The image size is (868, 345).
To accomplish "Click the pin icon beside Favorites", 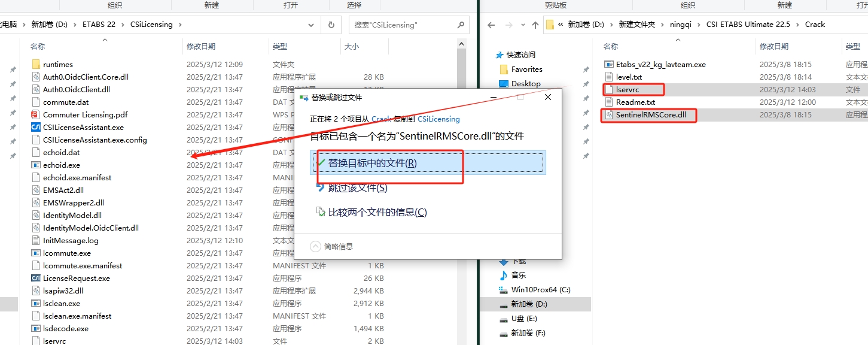I will [586, 69].
